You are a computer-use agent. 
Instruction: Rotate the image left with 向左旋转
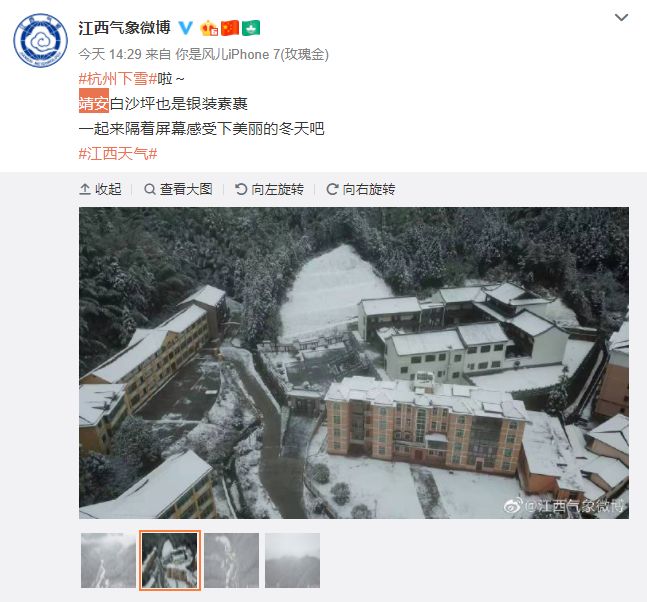[x=269, y=189]
